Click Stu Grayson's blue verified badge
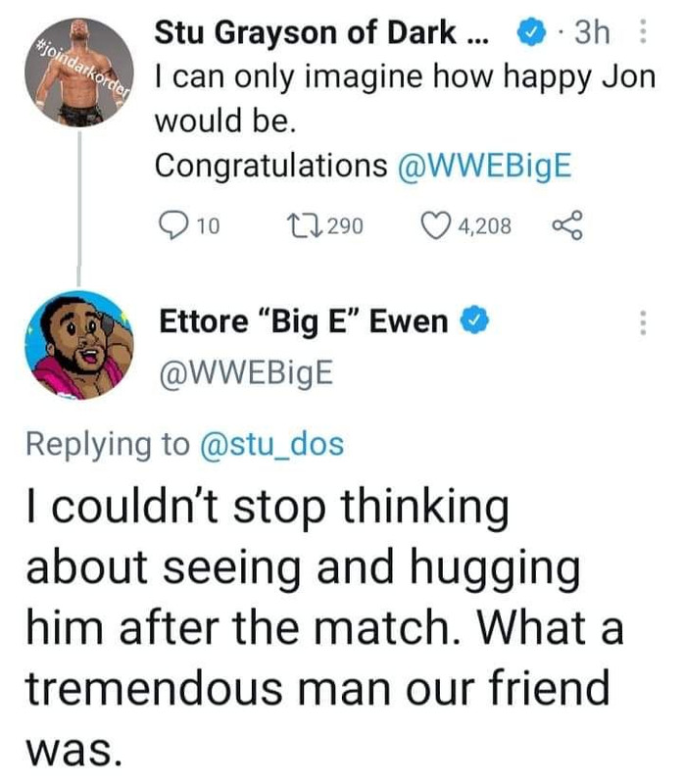The width and height of the screenshot is (684, 784). point(531,31)
